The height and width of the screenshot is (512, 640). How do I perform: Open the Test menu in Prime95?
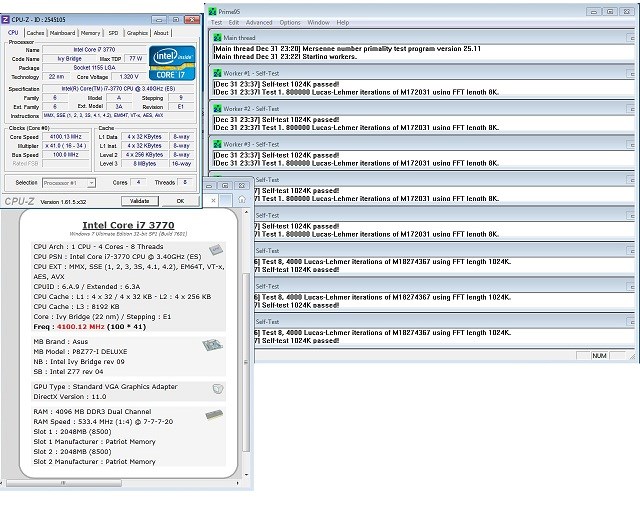point(216,22)
